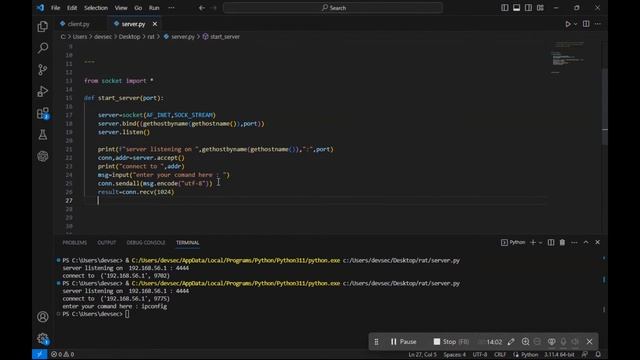Image resolution: width=640 pixels, height=360 pixels.
Task: Click the recorder zoom in magnifier
Action: pos(525,342)
